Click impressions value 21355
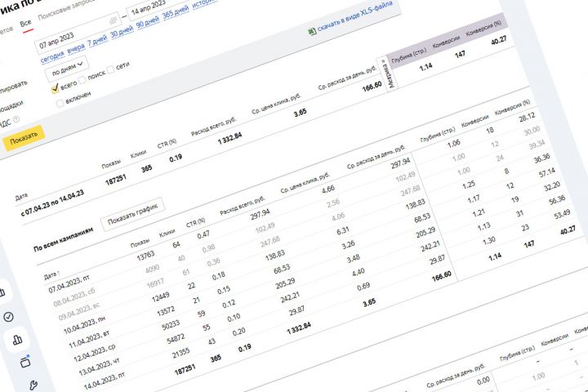Viewport: 588px width, 392px height. tap(180, 353)
